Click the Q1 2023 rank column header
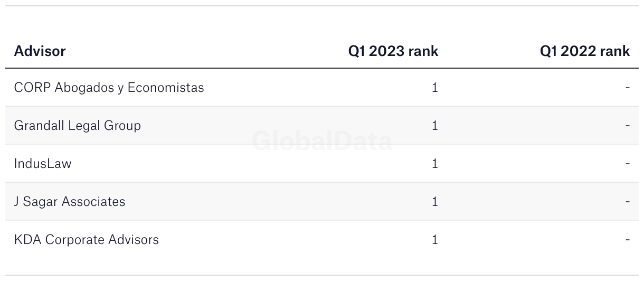 [x=393, y=51]
